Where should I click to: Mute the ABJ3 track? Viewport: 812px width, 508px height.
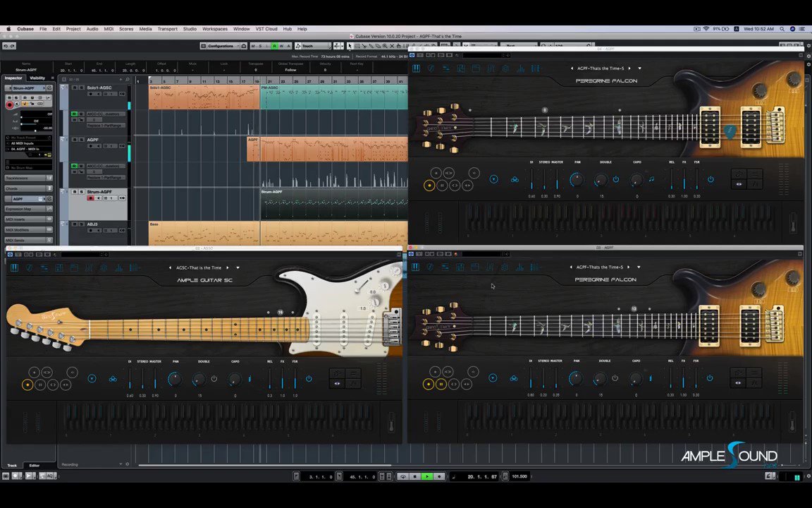(75, 224)
